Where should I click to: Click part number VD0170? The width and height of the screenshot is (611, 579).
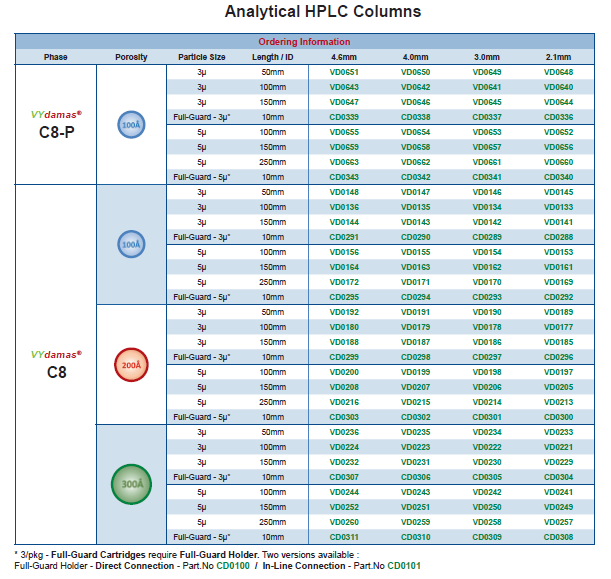pyautogui.click(x=487, y=282)
